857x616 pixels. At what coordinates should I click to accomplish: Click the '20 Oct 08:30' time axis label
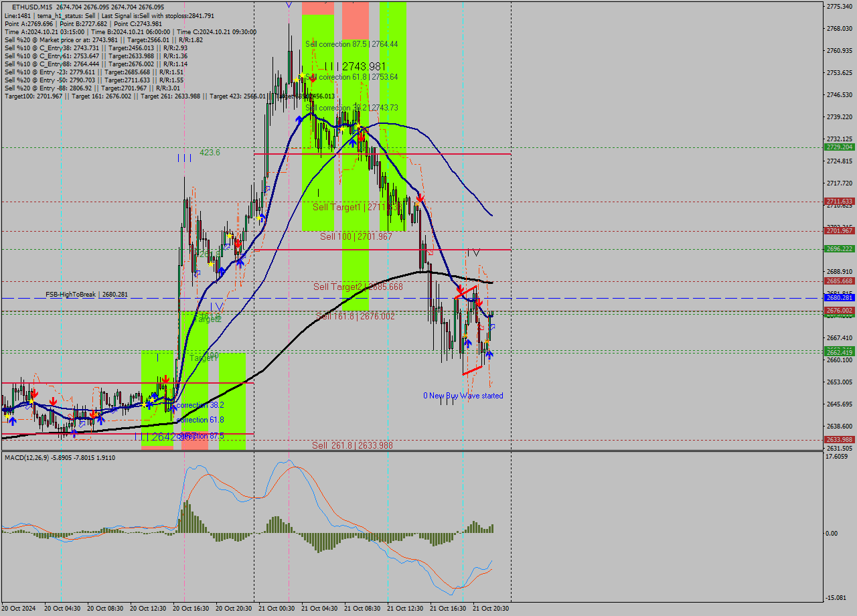click(105, 609)
